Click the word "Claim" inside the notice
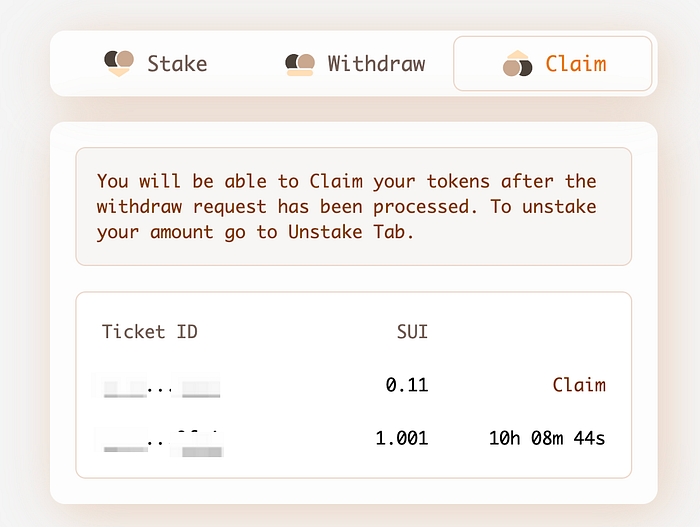 pos(335,181)
